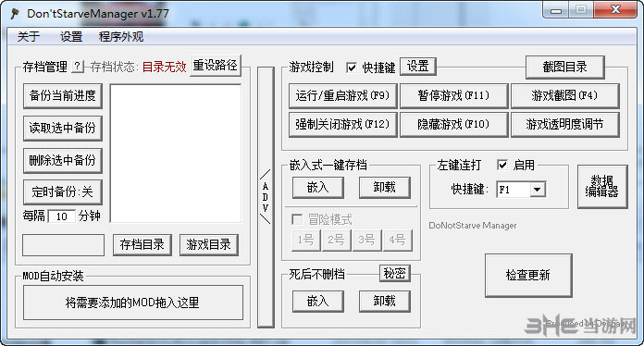Expand the vertical ADV panel bar

pos(266,197)
